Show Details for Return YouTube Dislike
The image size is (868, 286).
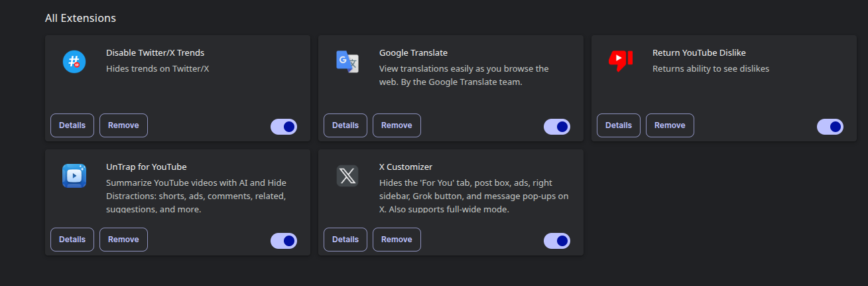pyautogui.click(x=619, y=125)
